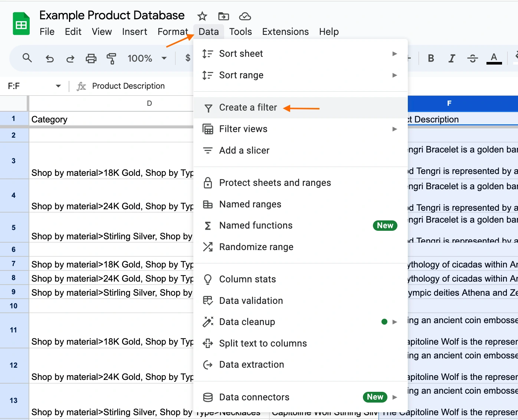Click the lightbulb icon for Column stats
The image size is (518, 420).
pos(208,279)
